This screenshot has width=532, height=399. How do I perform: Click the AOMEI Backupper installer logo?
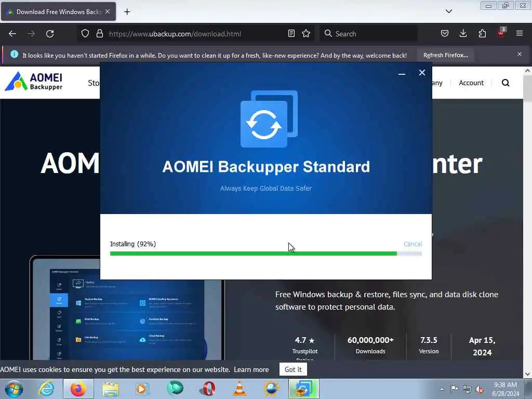click(269, 119)
